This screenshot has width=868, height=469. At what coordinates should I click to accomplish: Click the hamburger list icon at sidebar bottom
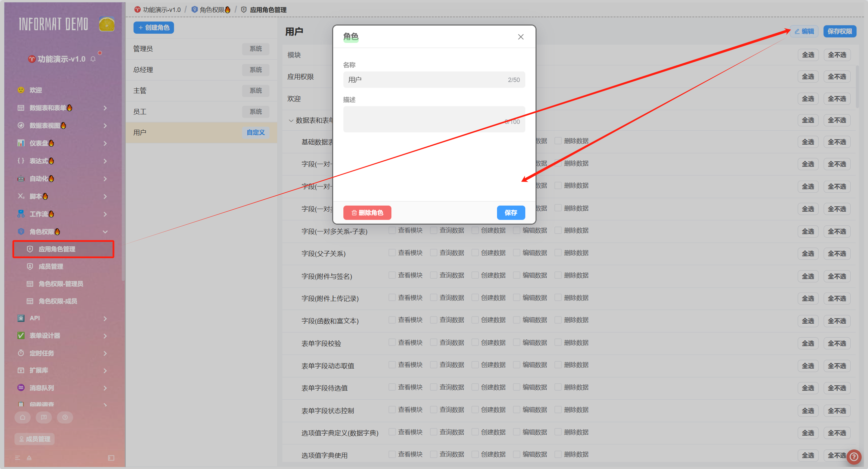tap(18, 458)
